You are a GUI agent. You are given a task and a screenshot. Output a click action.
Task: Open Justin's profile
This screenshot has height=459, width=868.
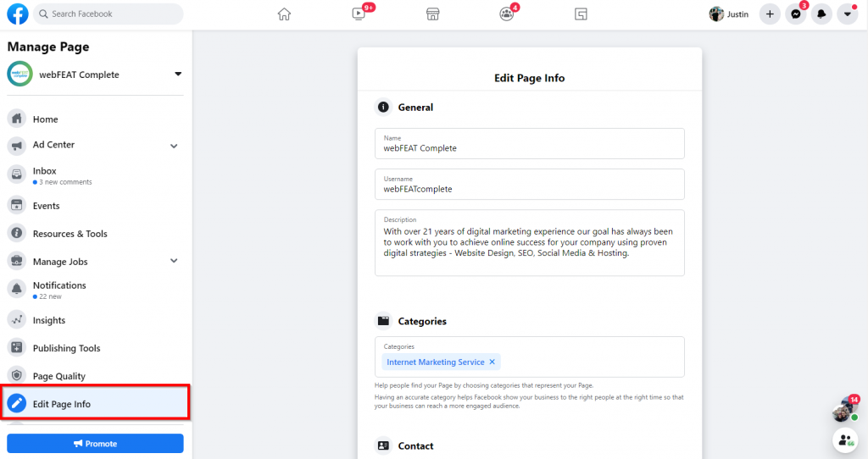tap(729, 14)
